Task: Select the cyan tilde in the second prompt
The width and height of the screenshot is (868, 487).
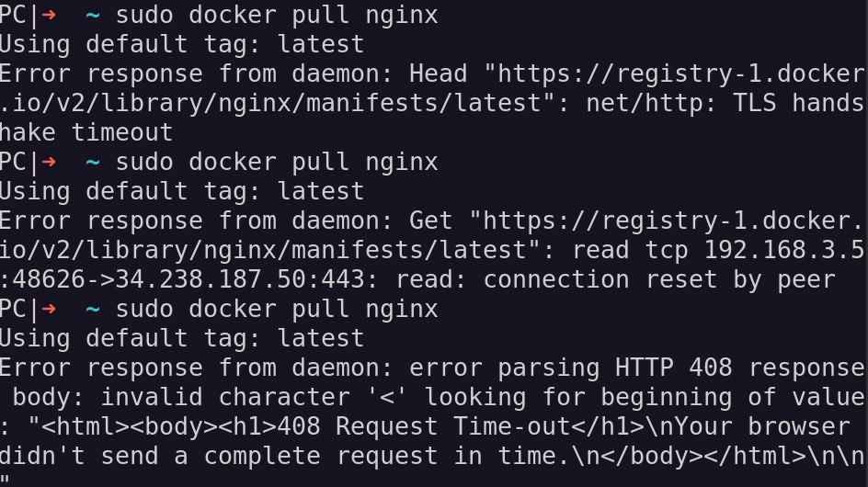Action: (93, 163)
